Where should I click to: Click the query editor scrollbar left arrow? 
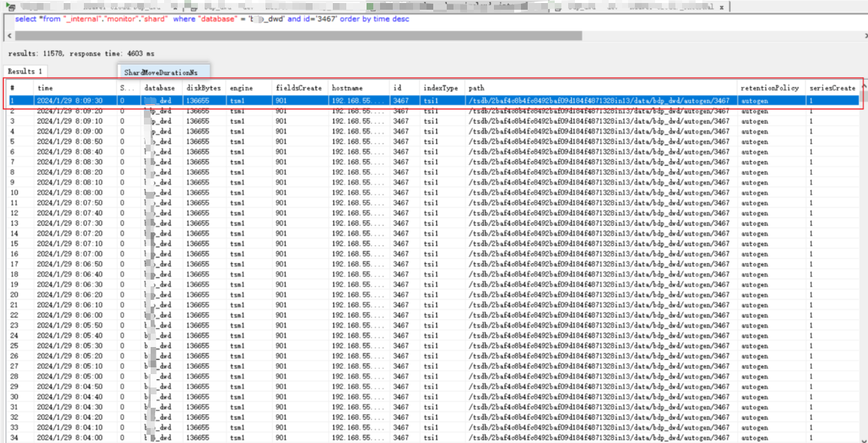pyautogui.click(x=9, y=35)
